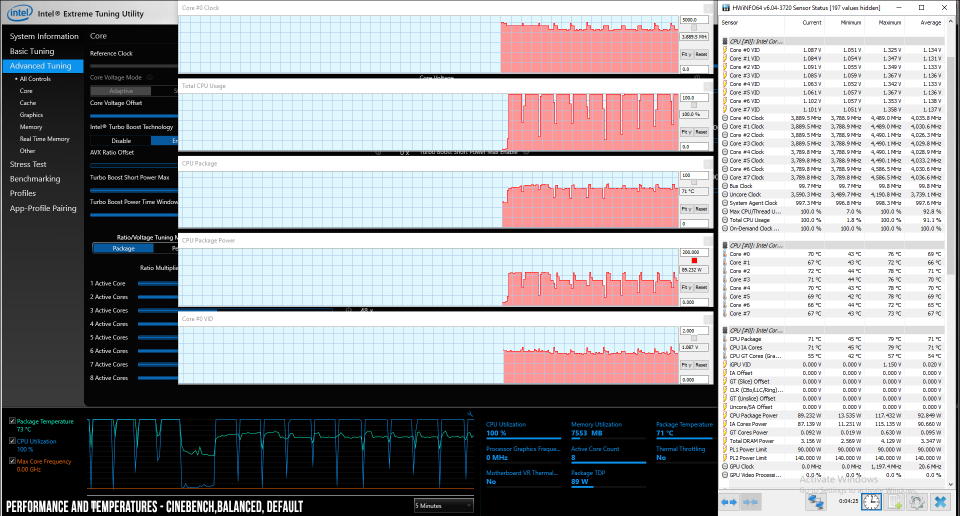Open the 5 Minutes time range dropdown
This screenshot has height=516, width=960.
(x=443, y=505)
